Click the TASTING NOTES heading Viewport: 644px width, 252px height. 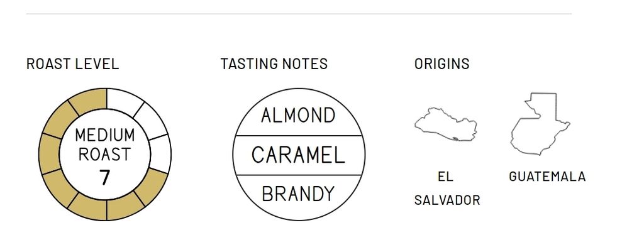click(x=274, y=64)
